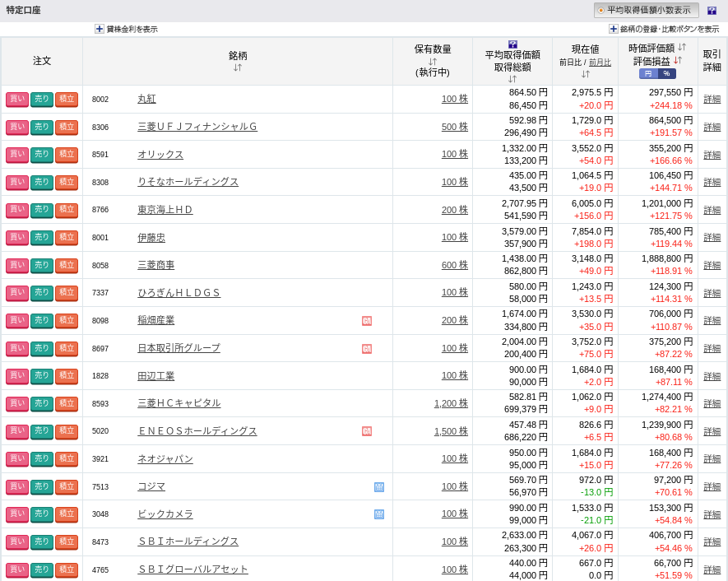The width and height of the screenshot is (728, 581).
Task: Sell 東京海上HD with 売り button
Action: [x=42, y=210]
